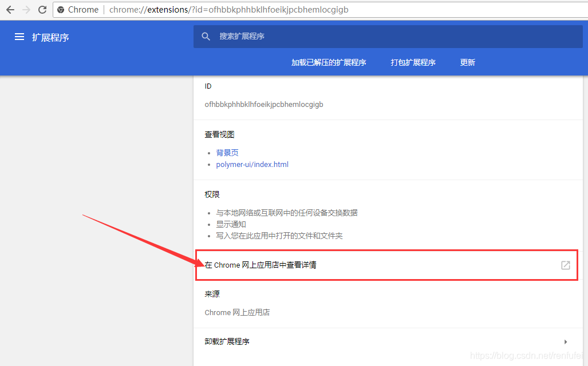
Task: Click the search magnifier icon
Action: (x=206, y=37)
